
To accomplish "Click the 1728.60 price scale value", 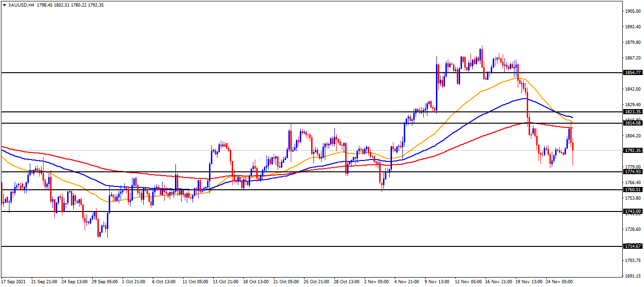I will pos(633,229).
